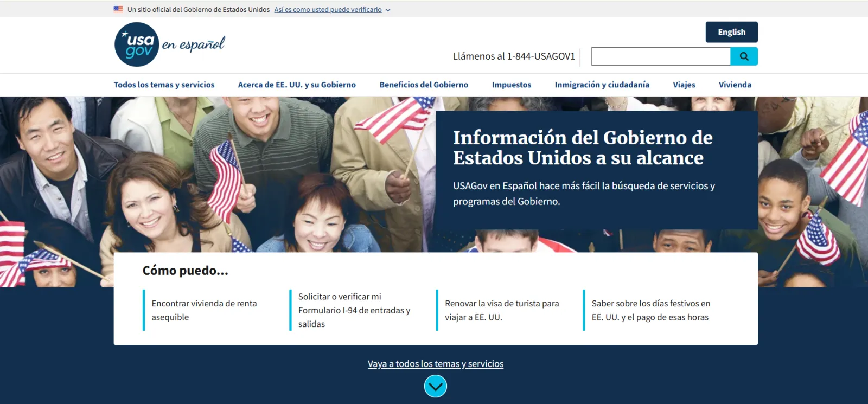Click 'Un sitio oficial del Gobierno' banner text
868x404 pixels.
[x=199, y=10]
